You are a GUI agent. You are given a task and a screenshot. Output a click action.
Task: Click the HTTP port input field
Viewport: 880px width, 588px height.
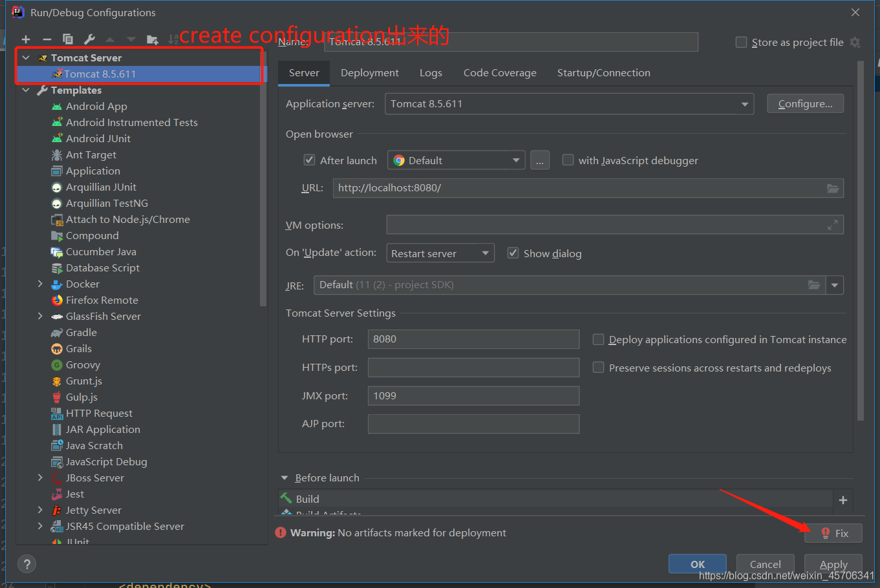pyautogui.click(x=474, y=339)
